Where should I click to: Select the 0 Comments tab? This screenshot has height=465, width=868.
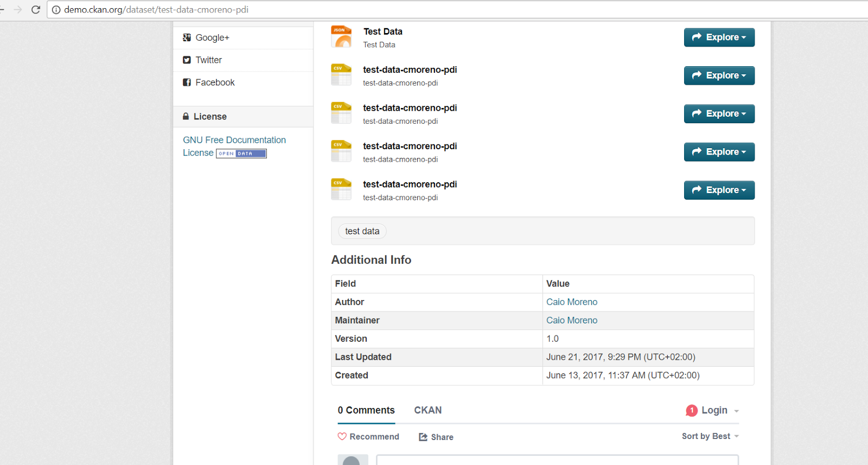click(366, 410)
